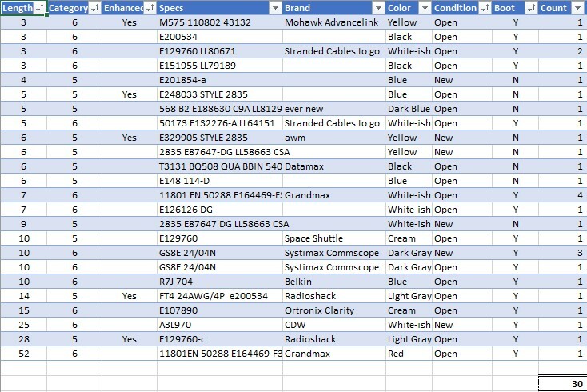Select the E129760-c specs cell
Image resolution: width=587 pixels, height=392 pixels.
[x=220, y=339]
